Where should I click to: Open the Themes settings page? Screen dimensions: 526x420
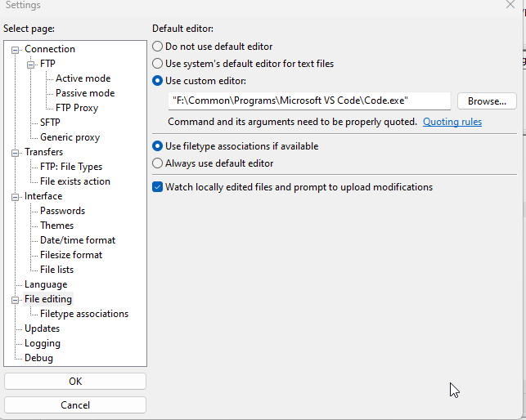[56, 226]
